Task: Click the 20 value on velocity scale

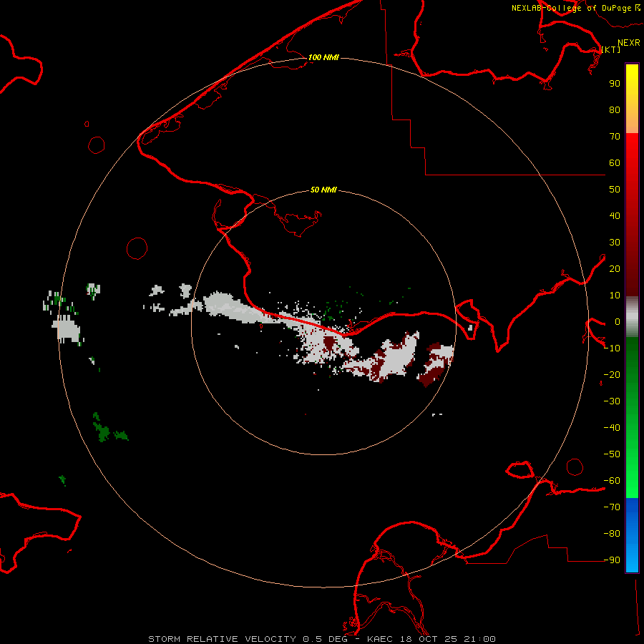Action: 615,269
